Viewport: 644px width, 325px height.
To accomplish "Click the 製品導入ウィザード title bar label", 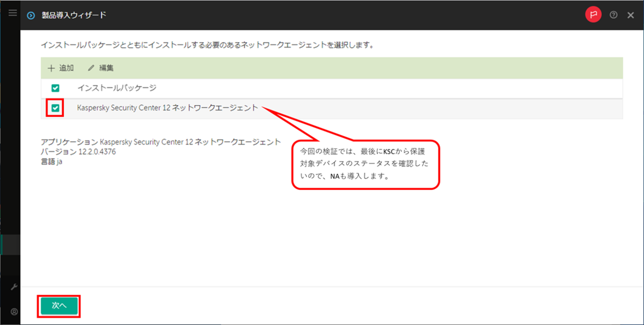I will (75, 15).
